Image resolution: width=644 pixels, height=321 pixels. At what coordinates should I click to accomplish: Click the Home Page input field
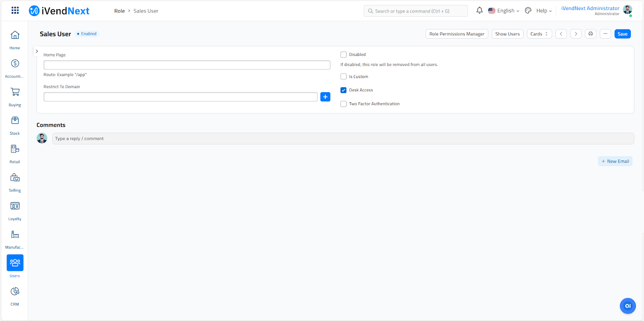click(187, 65)
